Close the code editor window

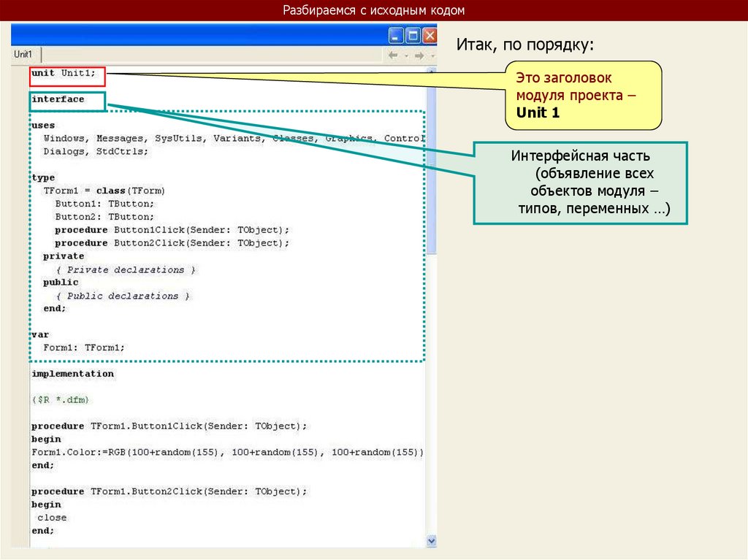pyautogui.click(x=430, y=36)
